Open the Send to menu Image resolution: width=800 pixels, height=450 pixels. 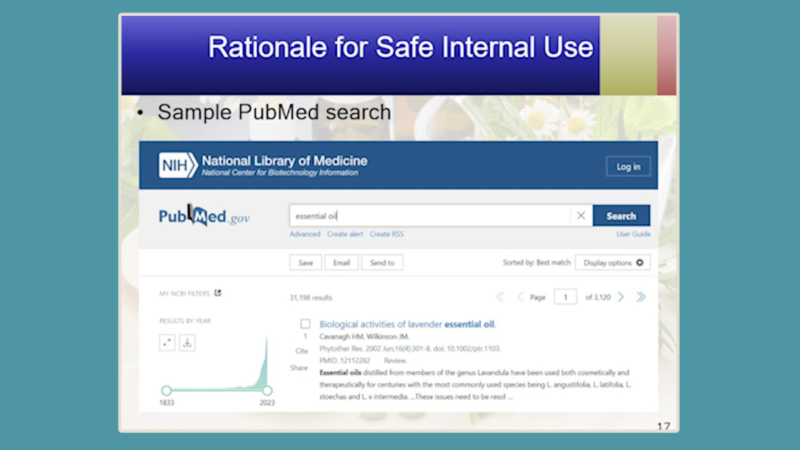tap(382, 262)
